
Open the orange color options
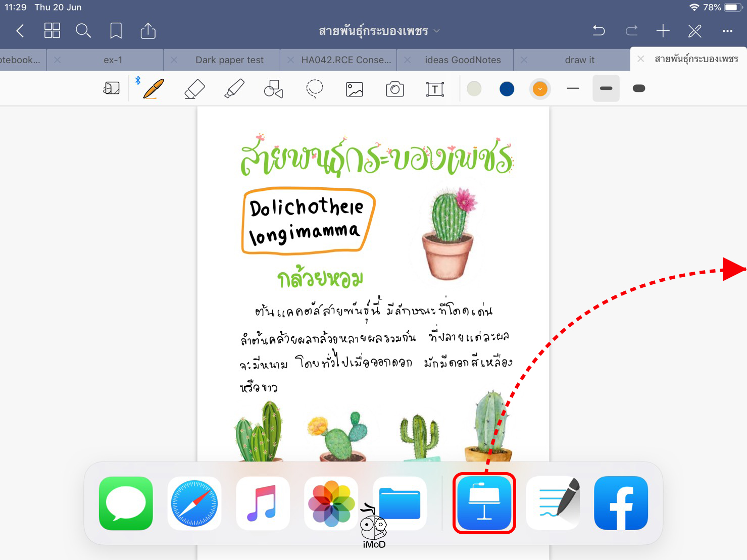[x=540, y=89]
